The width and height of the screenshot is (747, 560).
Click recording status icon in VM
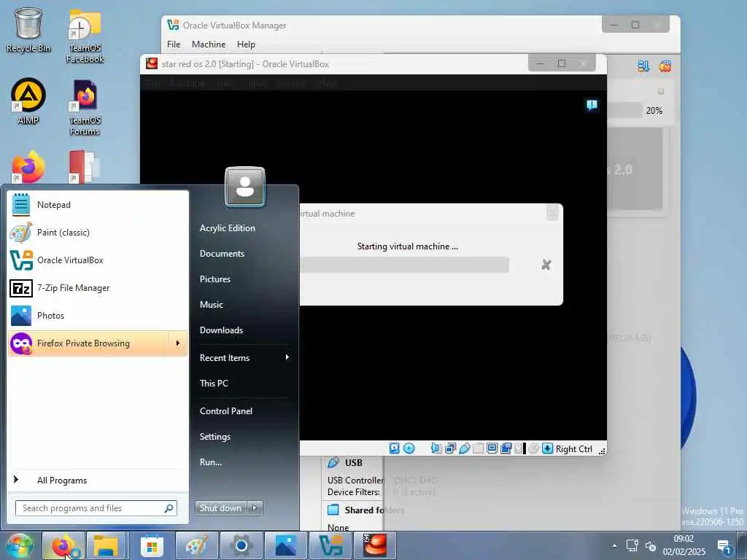point(506,448)
